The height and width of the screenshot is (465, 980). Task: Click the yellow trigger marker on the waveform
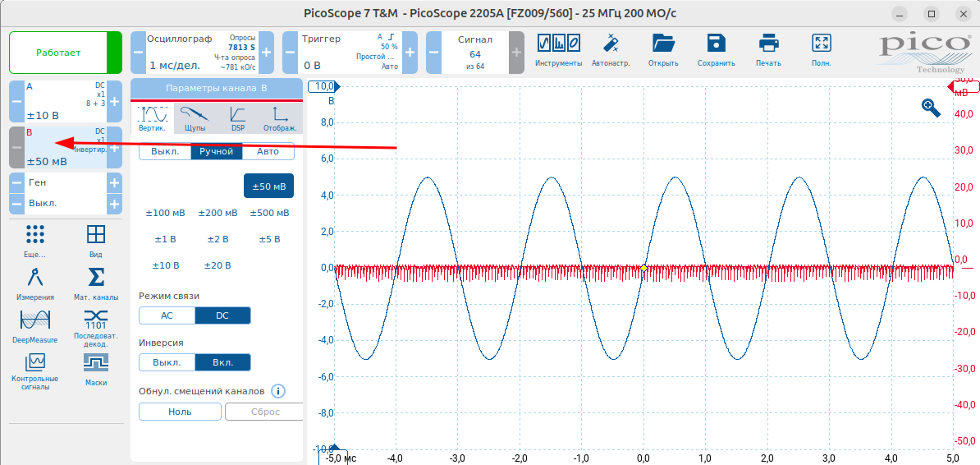point(643,268)
